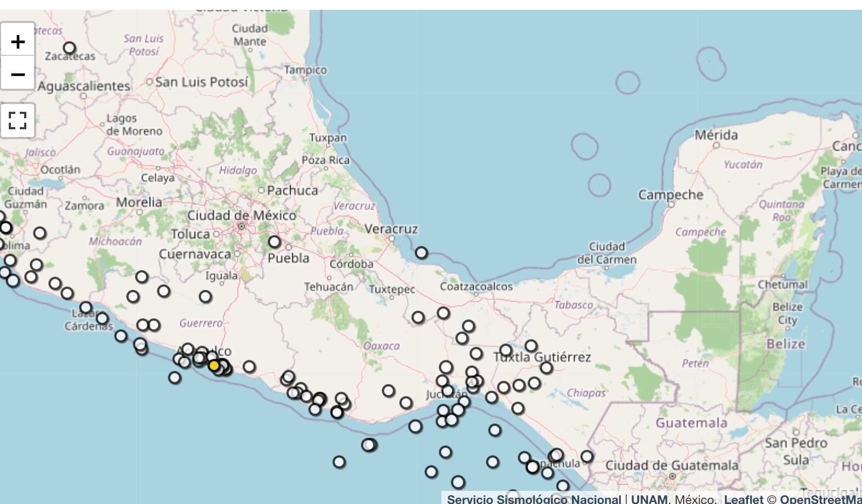Click the Michoacán state label
This screenshot has width=862, height=504.
click(x=115, y=241)
